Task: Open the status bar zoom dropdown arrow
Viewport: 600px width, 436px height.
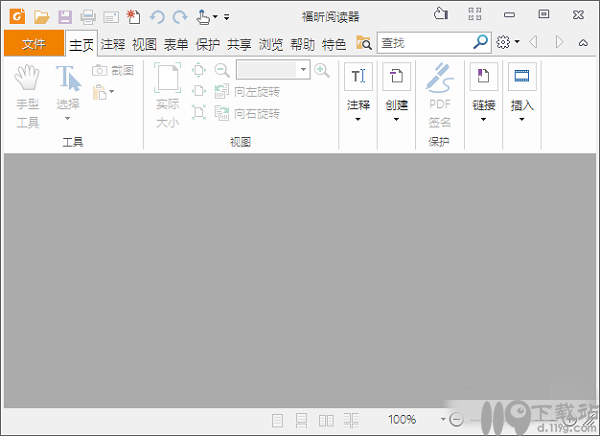Action: pos(443,419)
